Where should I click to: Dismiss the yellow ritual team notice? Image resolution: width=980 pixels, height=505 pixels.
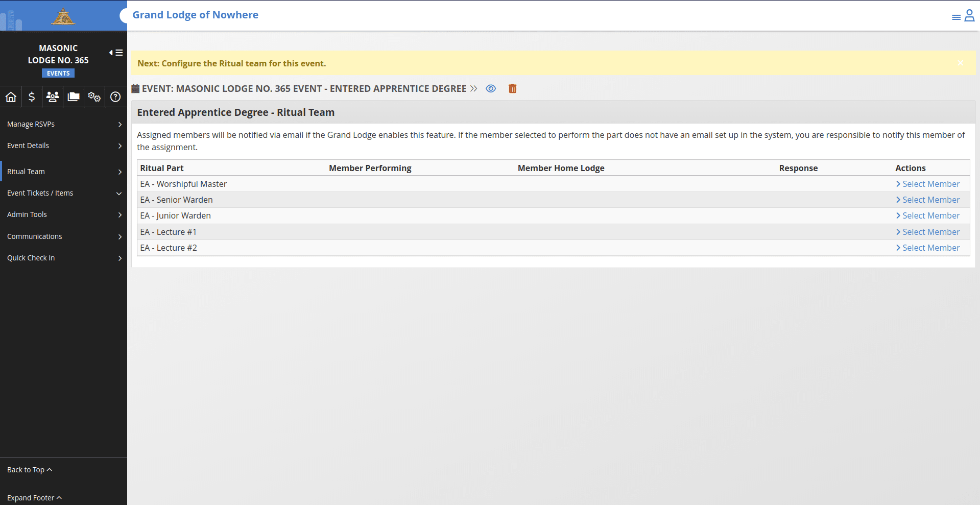click(x=961, y=63)
